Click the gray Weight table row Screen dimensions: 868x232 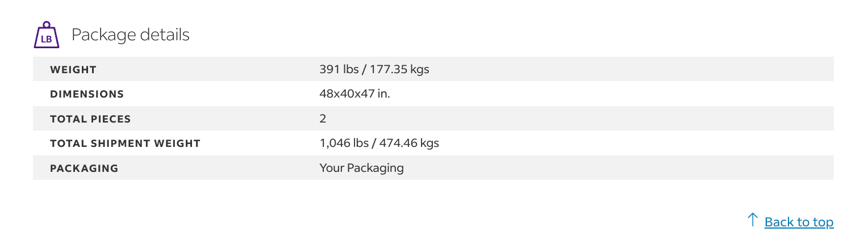(x=433, y=69)
